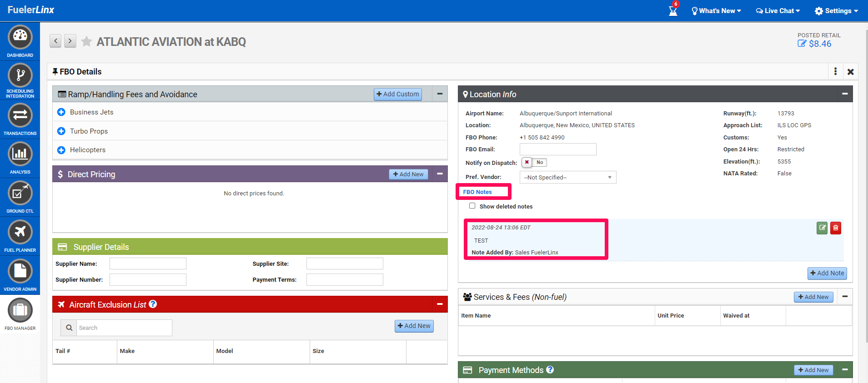Click the Aircraft Exclusion List help icon
Viewport: 868px width, 383px height.
pyautogui.click(x=153, y=304)
